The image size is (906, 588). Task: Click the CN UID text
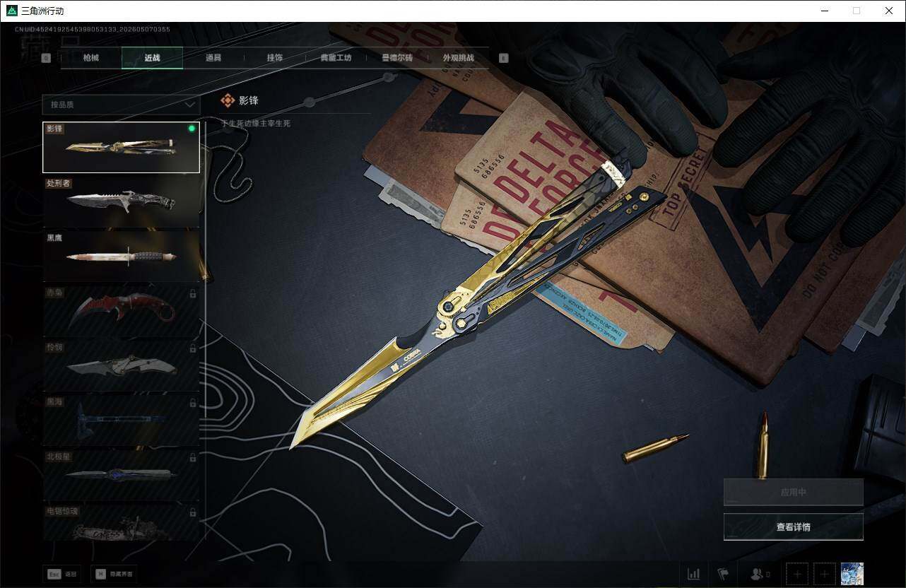pos(93,30)
